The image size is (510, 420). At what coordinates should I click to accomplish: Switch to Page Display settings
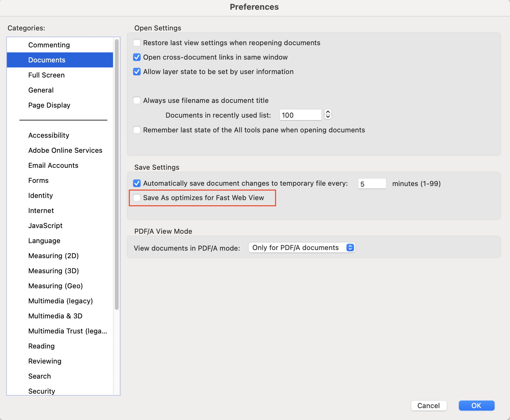[49, 105]
